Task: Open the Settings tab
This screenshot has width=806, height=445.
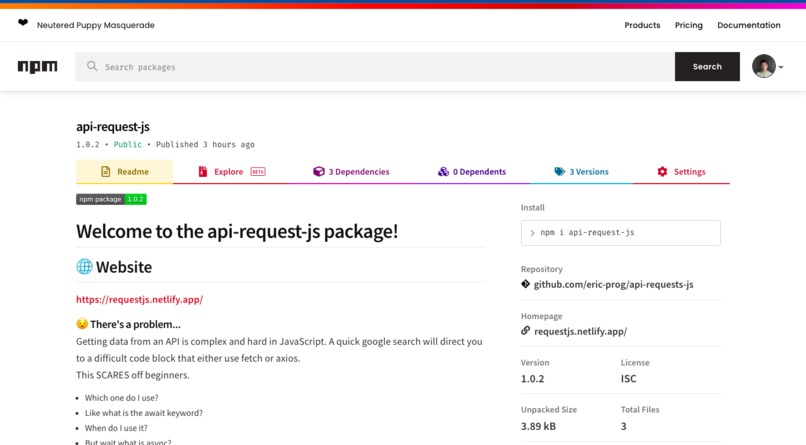Action: coord(681,172)
